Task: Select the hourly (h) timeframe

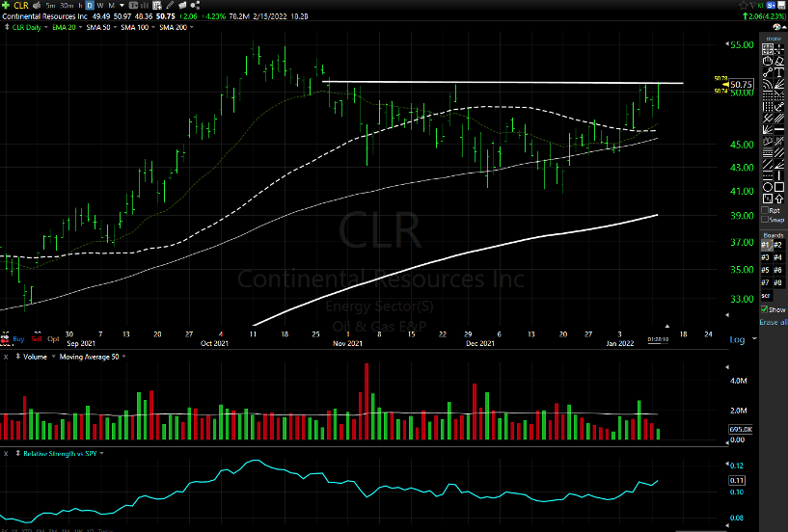Action: [80, 6]
